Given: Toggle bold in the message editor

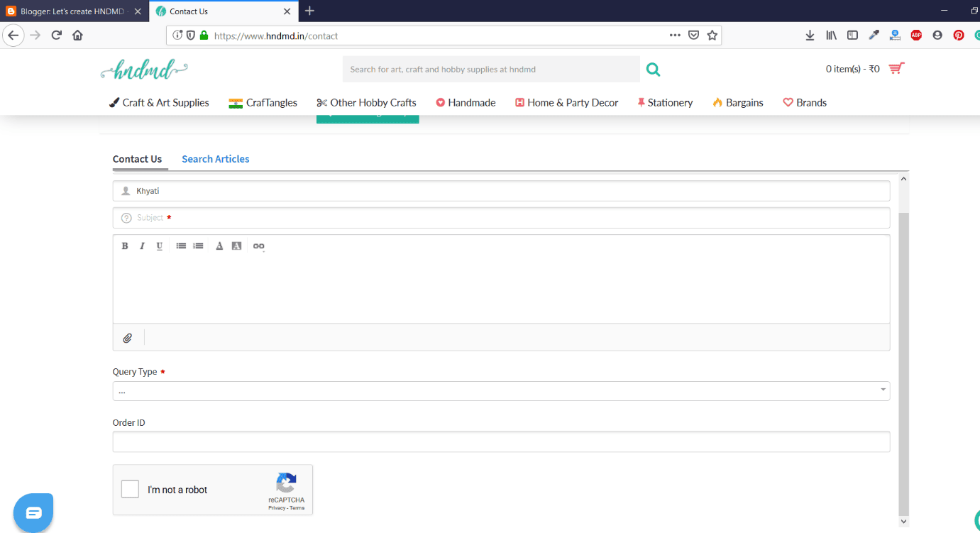Looking at the screenshot, I should (125, 246).
